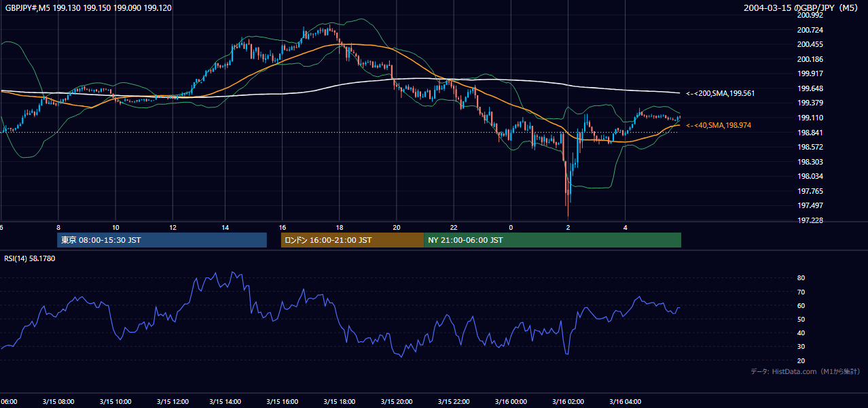Image resolution: width=868 pixels, height=408 pixels.
Task: Click price axis label 198.841
Action: click(x=810, y=133)
